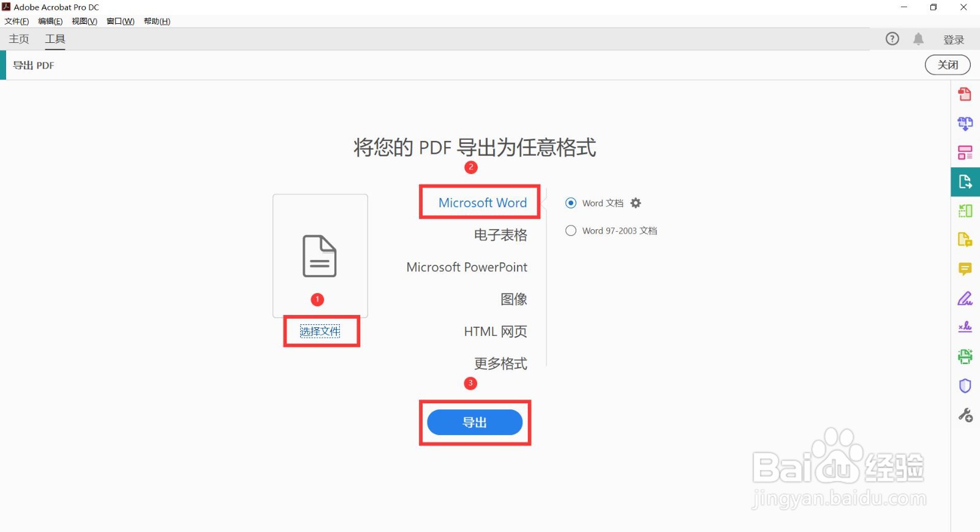Open the More Tools wrench icon
The width and height of the screenshot is (980, 532).
pos(965,415)
